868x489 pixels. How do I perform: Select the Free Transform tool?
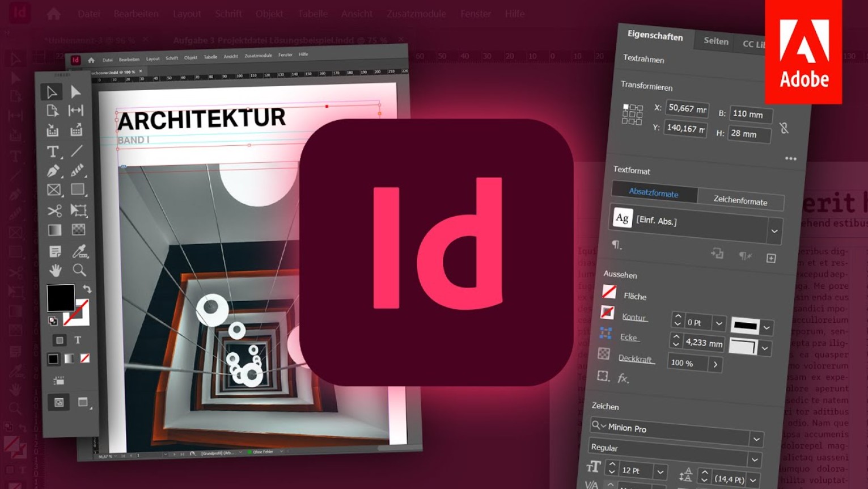(x=78, y=210)
